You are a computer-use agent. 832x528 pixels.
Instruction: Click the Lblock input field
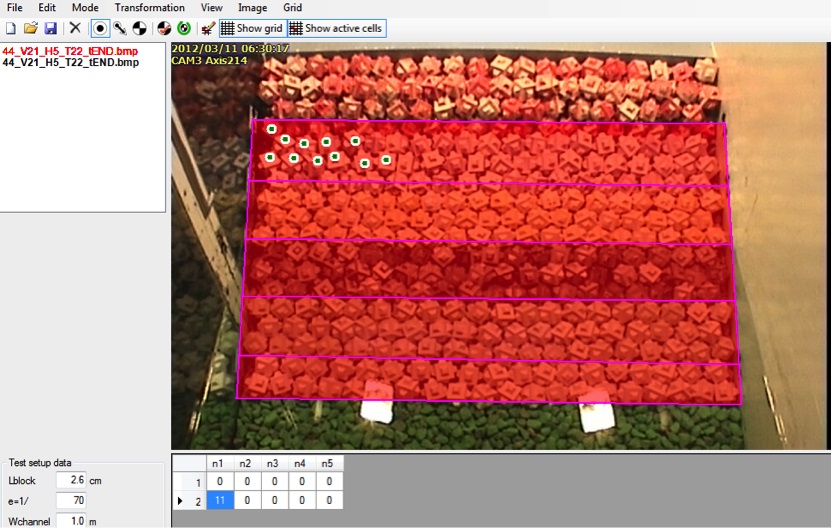click(70, 481)
